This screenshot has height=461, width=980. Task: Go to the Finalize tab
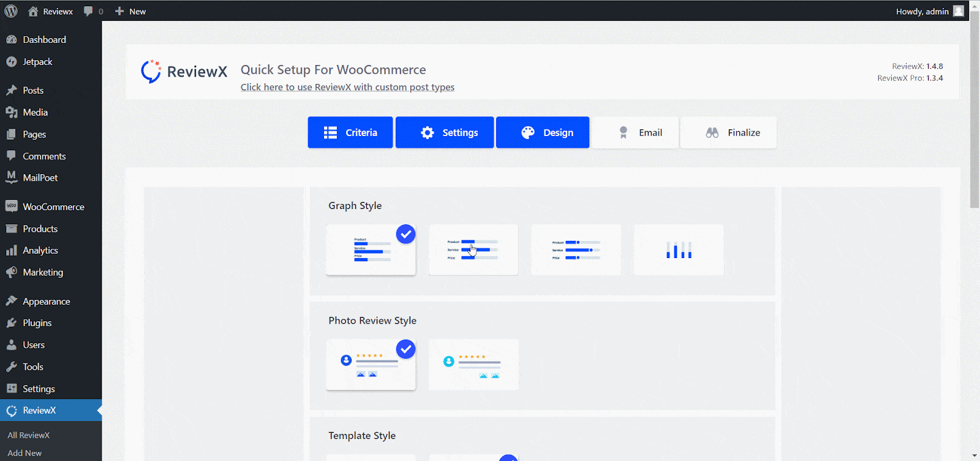pos(728,132)
